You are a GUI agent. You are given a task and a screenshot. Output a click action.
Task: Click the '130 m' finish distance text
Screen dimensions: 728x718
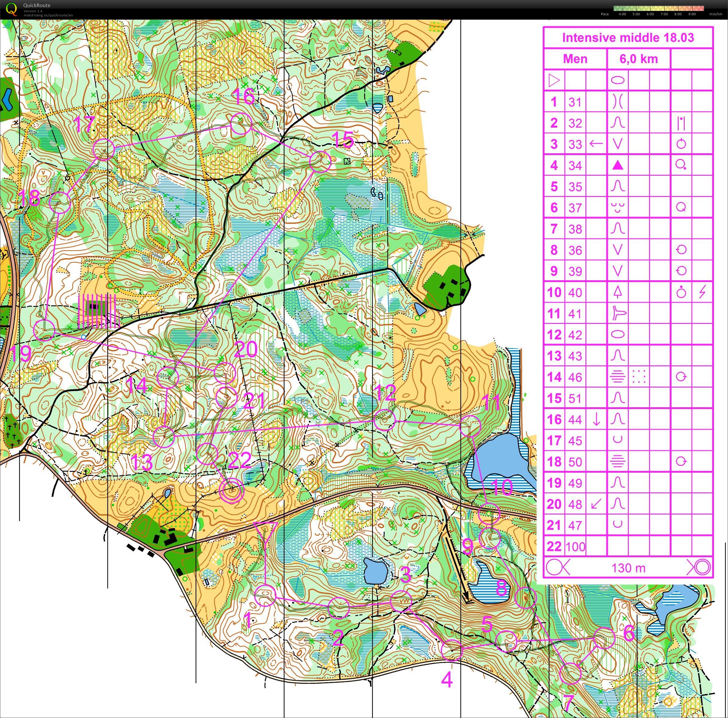point(628,568)
